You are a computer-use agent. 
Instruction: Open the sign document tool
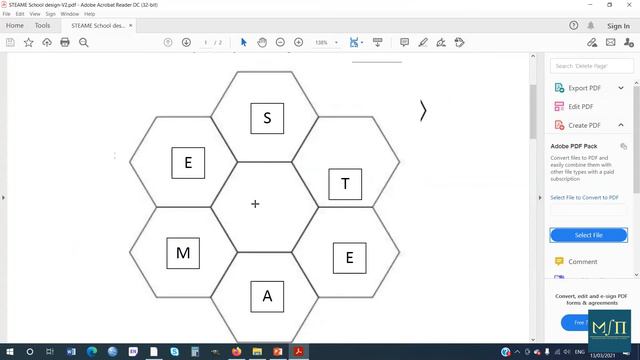coord(441,42)
